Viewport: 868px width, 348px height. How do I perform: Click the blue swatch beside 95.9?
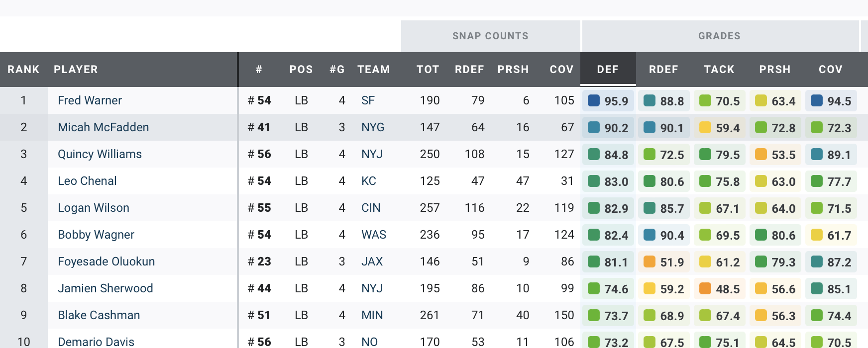(594, 100)
